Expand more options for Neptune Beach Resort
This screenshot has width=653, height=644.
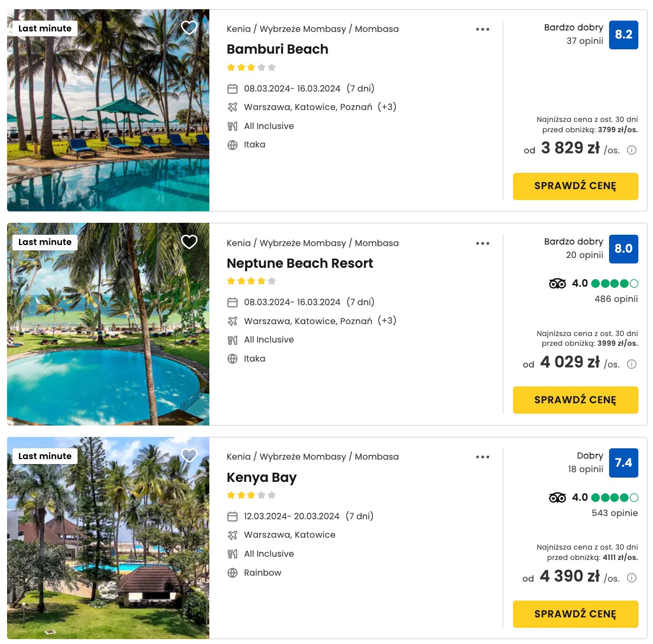tap(483, 243)
